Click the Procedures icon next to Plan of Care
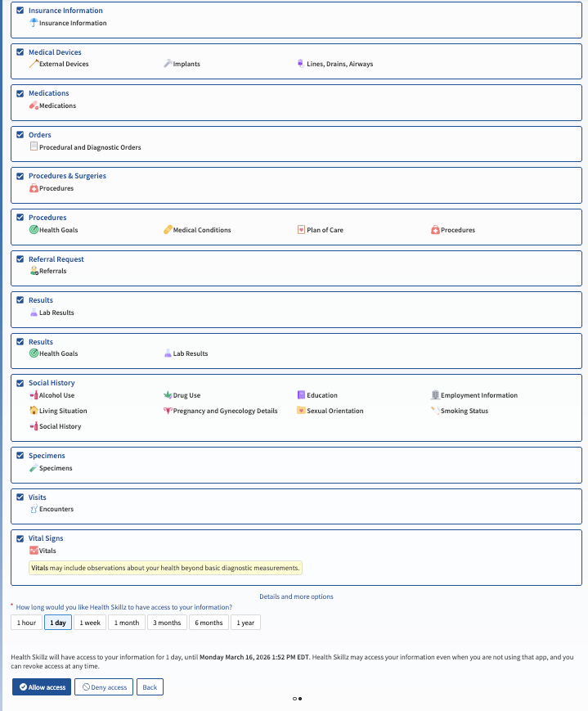The width and height of the screenshot is (588, 711). pyautogui.click(x=435, y=229)
